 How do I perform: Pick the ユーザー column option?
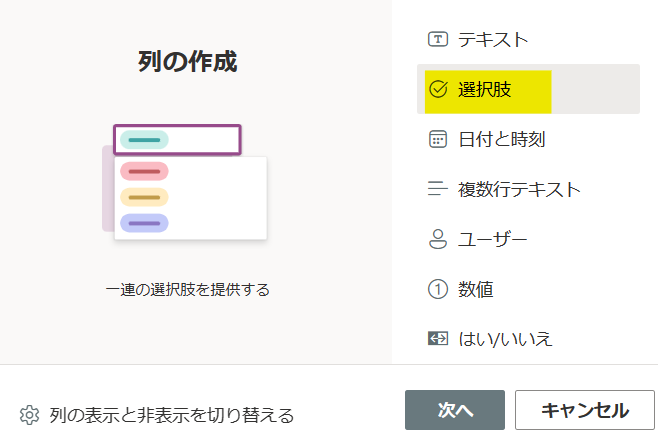tap(492, 239)
